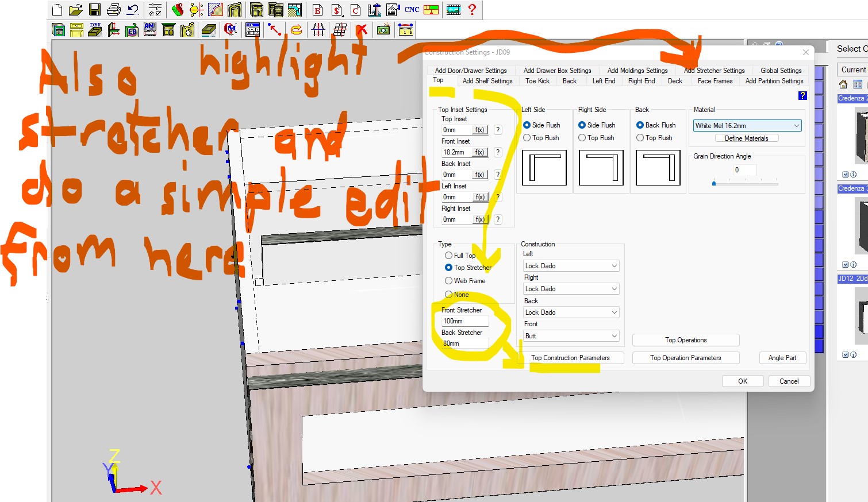Image resolution: width=868 pixels, height=502 pixels.
Task: Click the Undo arrow icon
Action: coord(133,10)
